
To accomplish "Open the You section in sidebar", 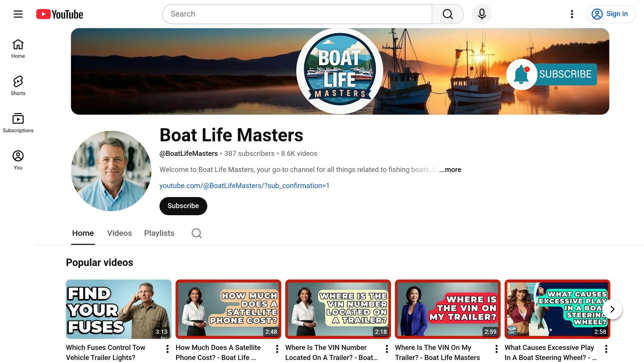I will 18,160.
